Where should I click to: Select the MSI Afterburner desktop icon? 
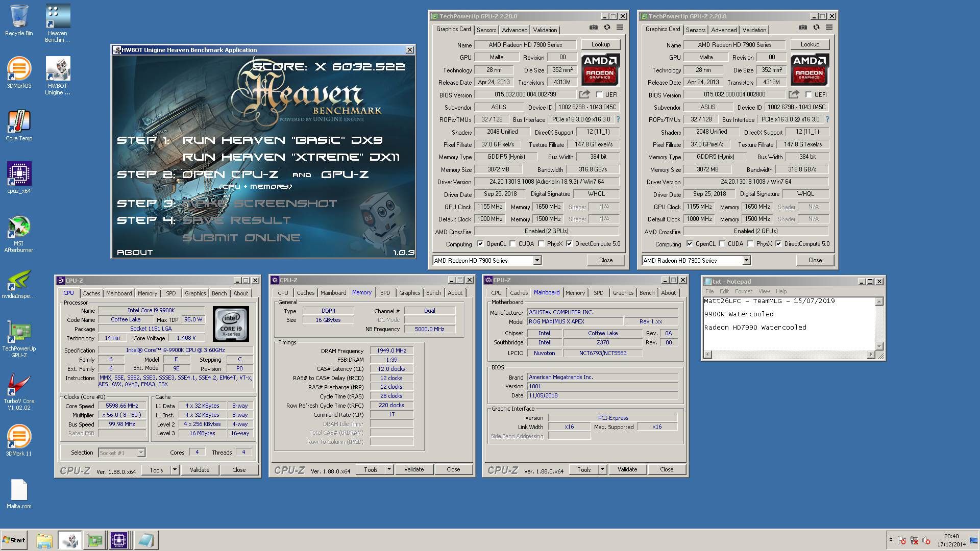[19, 234]
